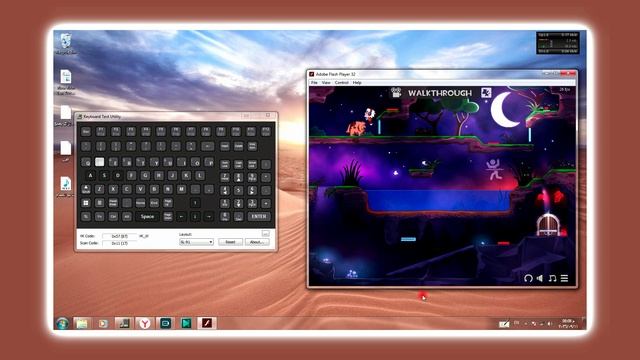Open the game menu hamburger icon

564,278
